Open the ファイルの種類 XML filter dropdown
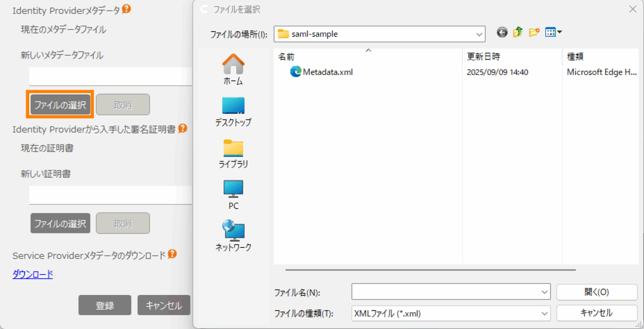This screenshot has height=329, width=644. click(544, 314)
